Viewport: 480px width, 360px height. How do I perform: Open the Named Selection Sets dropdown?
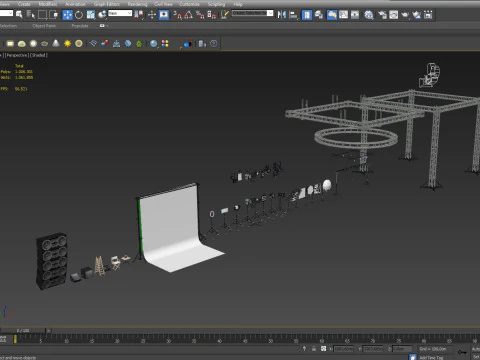point(252,13)
